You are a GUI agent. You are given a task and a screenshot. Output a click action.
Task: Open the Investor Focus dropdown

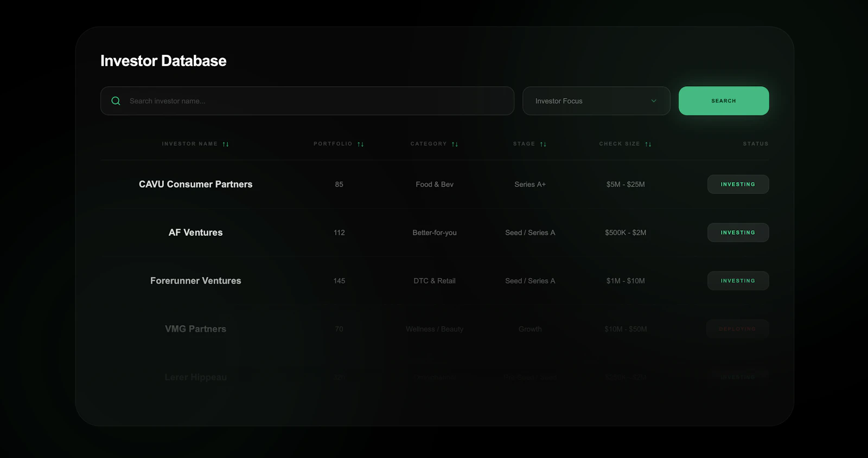[x=596, y=101]
